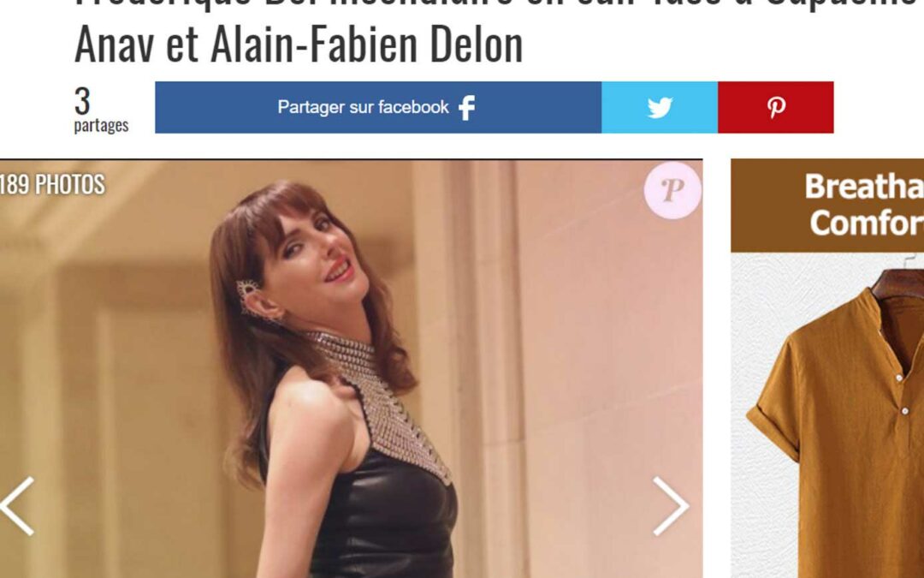Select the headline text Anav et Alain-Fabien Delon

click(299, 45)
